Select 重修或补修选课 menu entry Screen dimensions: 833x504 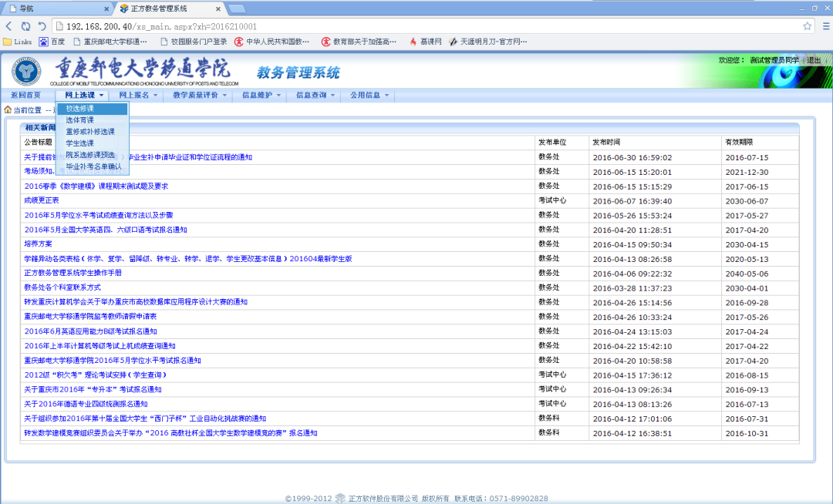point(90,132)
